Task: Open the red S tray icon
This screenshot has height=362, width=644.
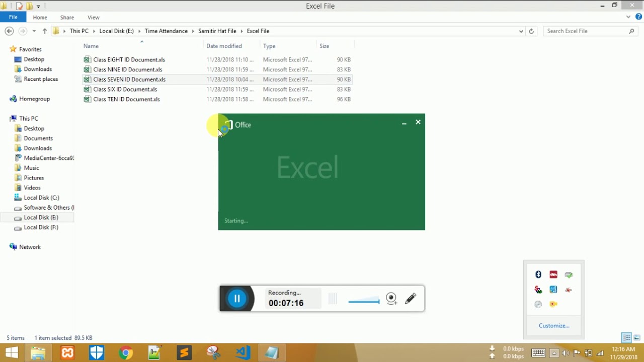Action: 538,290
